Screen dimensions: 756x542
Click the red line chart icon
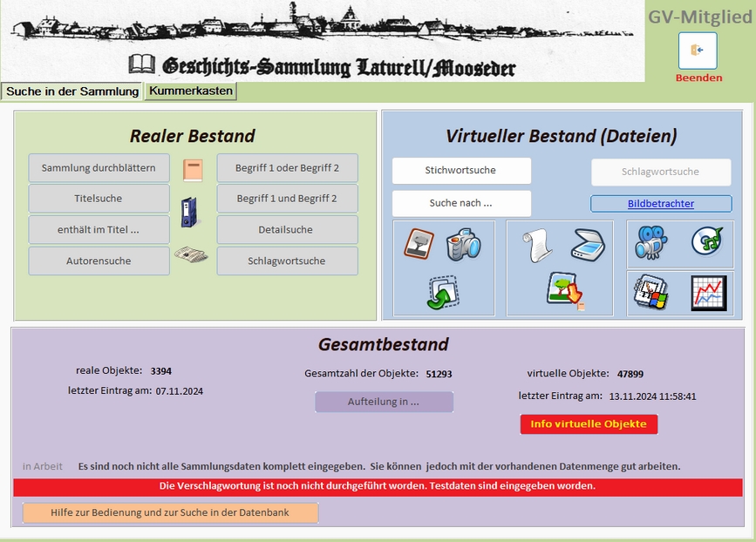pos(708,293)
